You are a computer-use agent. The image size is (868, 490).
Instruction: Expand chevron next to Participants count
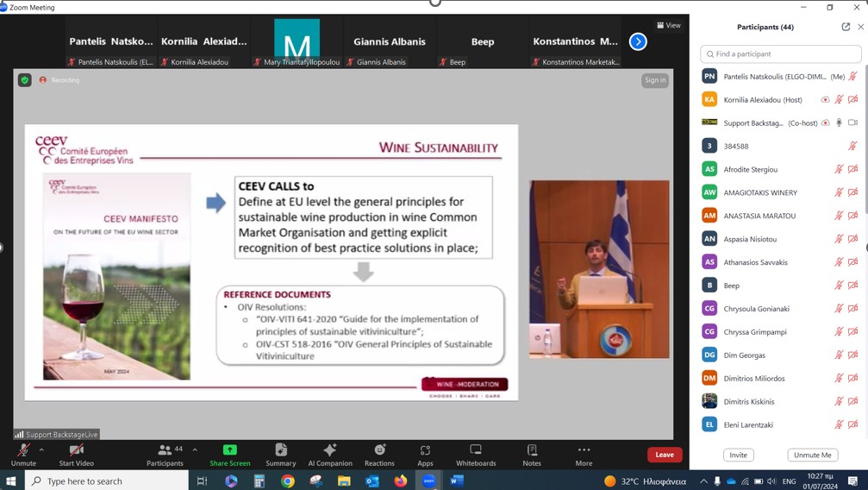[195, 449]
